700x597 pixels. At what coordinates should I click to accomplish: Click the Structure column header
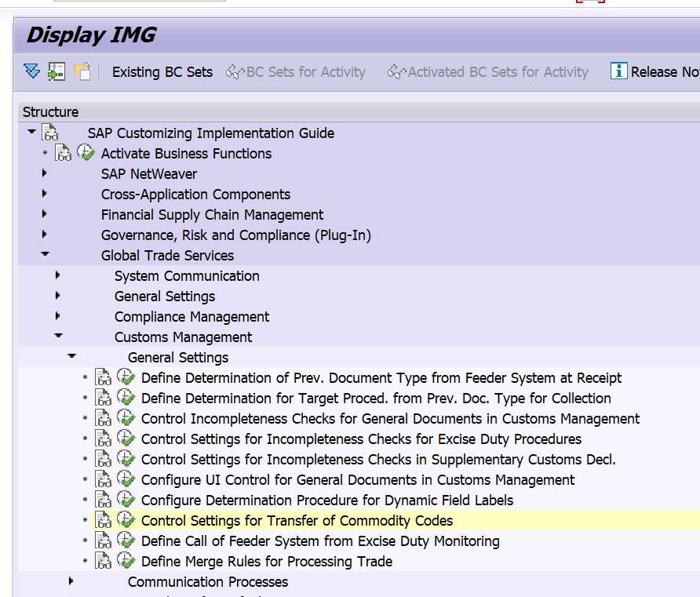point(359,112)
